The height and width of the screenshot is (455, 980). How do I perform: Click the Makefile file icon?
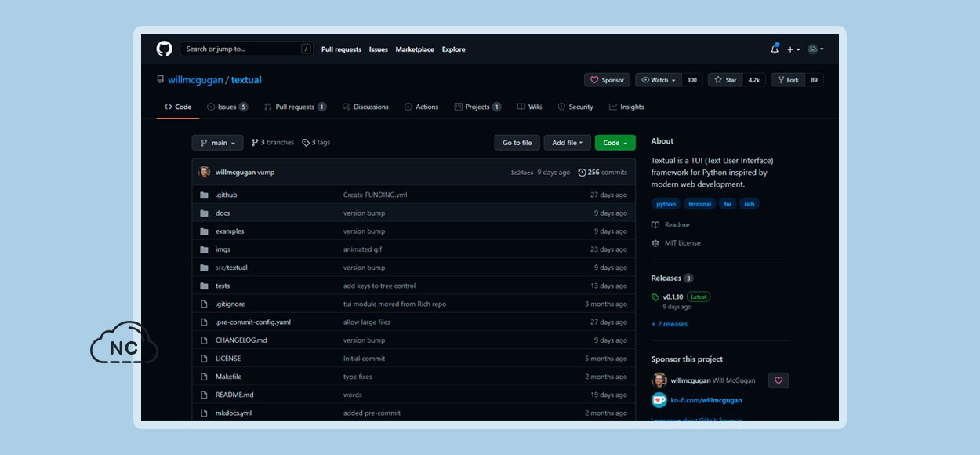(204, 377)
